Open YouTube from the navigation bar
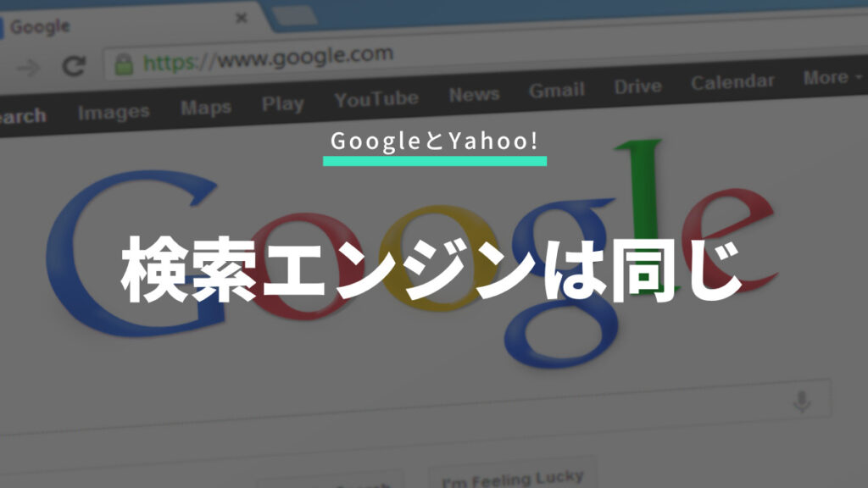This screenshot has width=868, height=488. tap(376, 99)
